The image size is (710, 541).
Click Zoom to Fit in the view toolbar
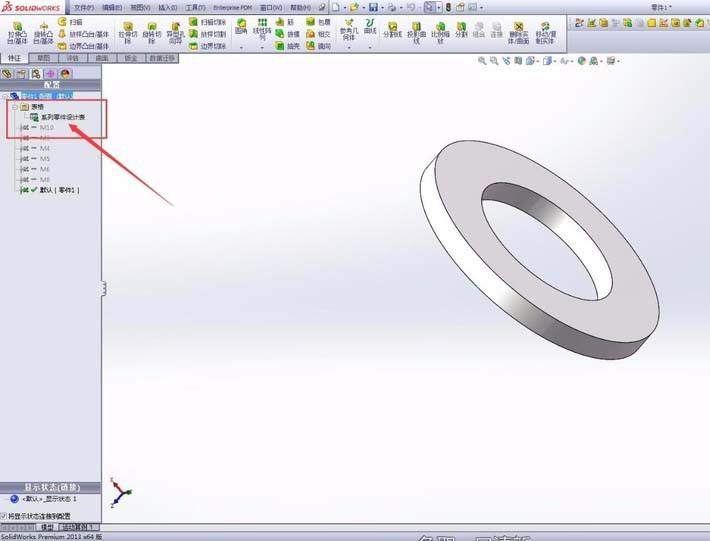point(482,61)
